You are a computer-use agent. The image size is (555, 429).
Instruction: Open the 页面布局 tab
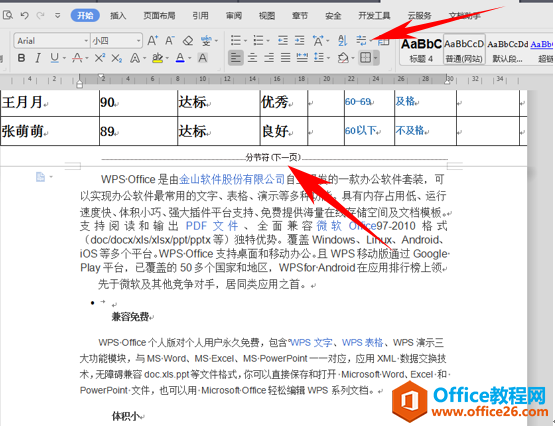(x=159, y=16)
